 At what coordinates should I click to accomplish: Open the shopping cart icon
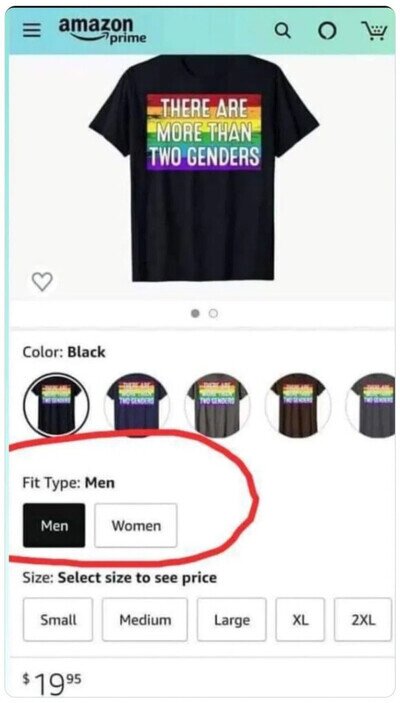[374, 31]
